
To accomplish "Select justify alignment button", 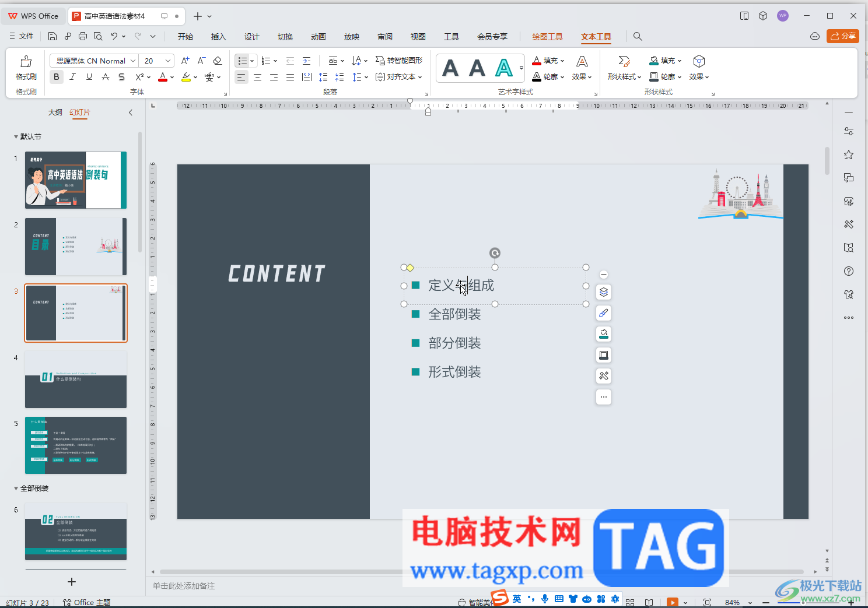I will (x=290, y=77).
